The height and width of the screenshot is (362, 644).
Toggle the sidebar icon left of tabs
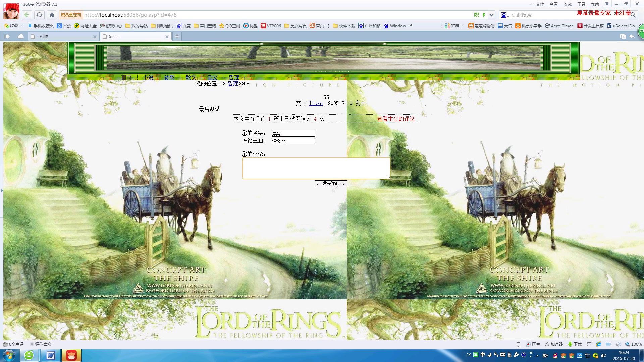pos(7,36)
